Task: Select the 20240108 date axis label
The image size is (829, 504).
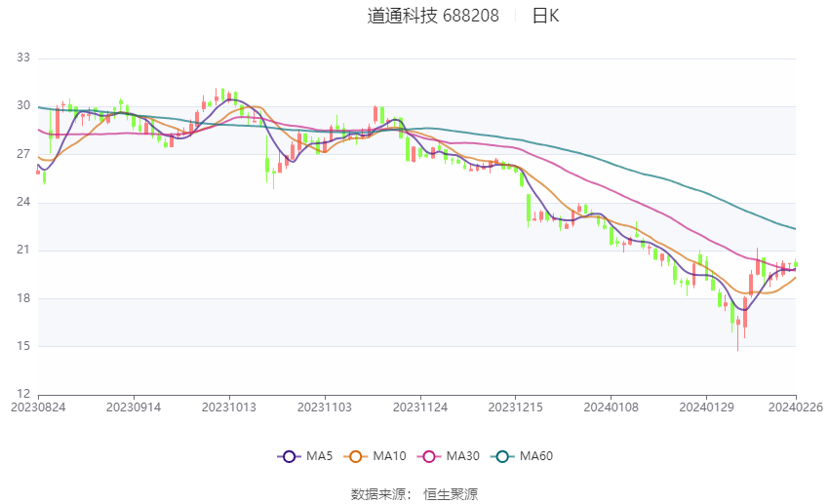Action: (x=611, y=407)
